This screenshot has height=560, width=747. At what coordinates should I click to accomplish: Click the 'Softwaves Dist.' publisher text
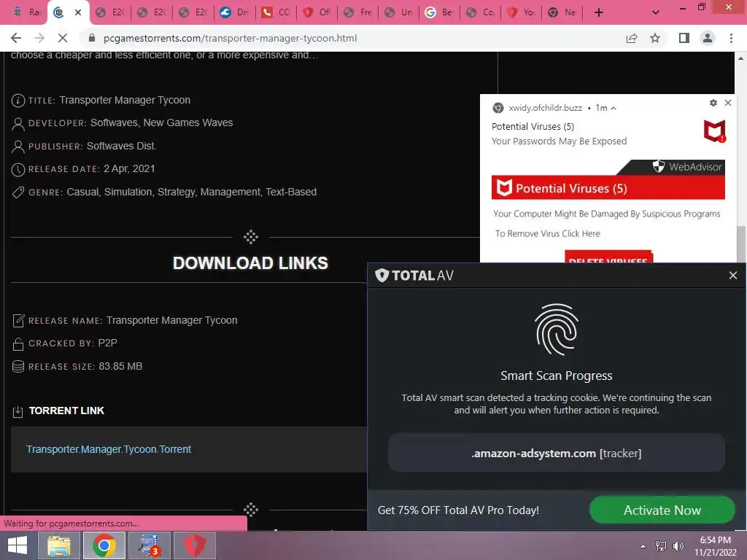click(x=122, y=146)
